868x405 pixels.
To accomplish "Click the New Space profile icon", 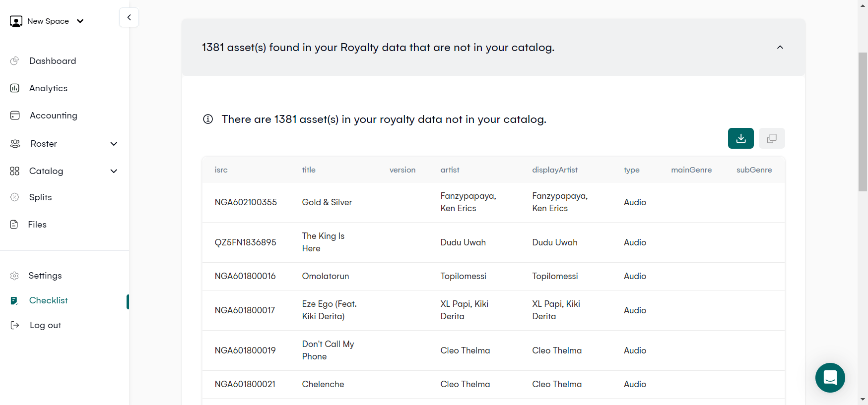I will pyautogui.click(x=16, y=21).
